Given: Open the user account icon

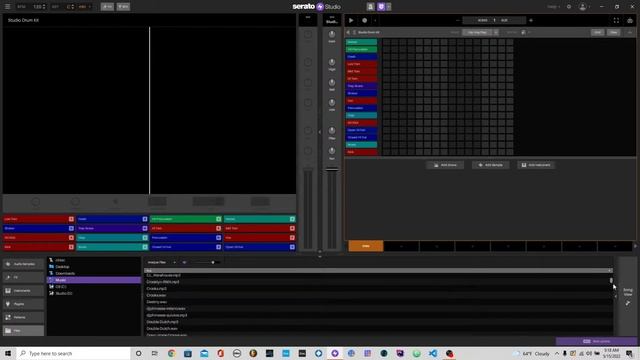Looking at the screenshot, I should tap(583, 7).
